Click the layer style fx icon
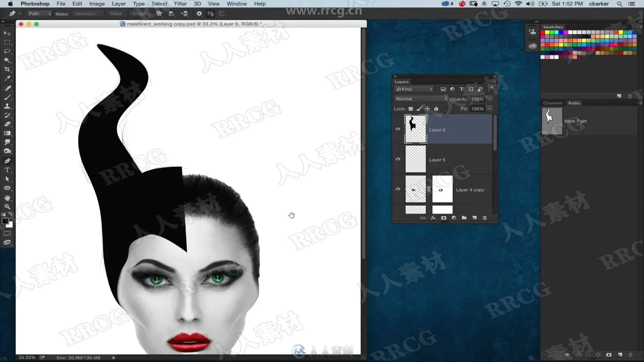This screenshot has height=362, width=644. tap(434, 218)
